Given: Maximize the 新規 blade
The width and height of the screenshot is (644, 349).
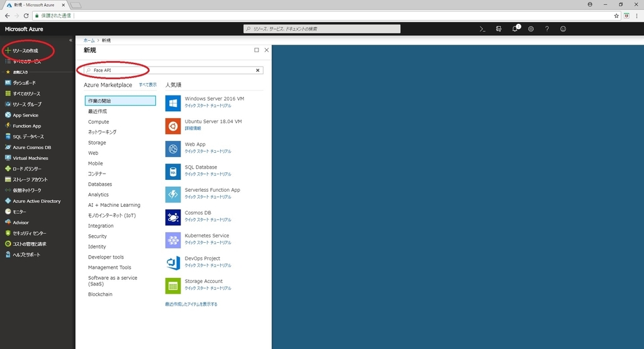Looking at the screenshot, I should pyautogui.click(x=257, y=50).
